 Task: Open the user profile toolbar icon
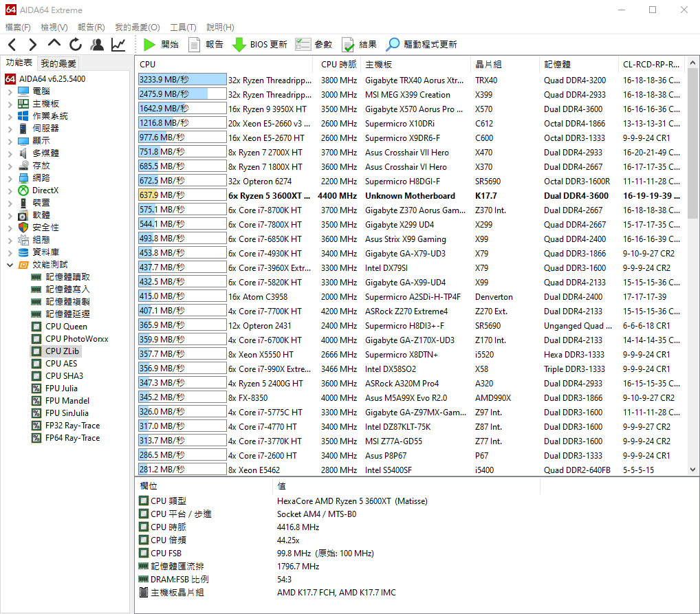click(x=97, y=44)
